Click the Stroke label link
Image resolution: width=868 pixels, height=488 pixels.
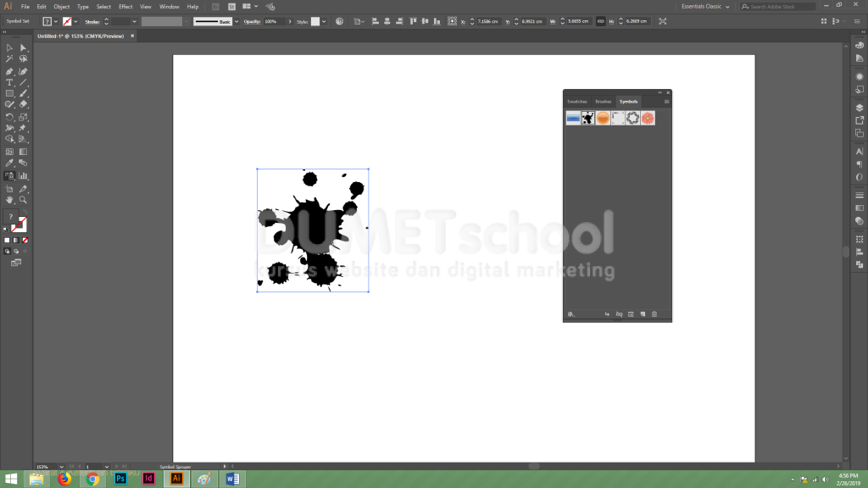(x=92, y=21)
